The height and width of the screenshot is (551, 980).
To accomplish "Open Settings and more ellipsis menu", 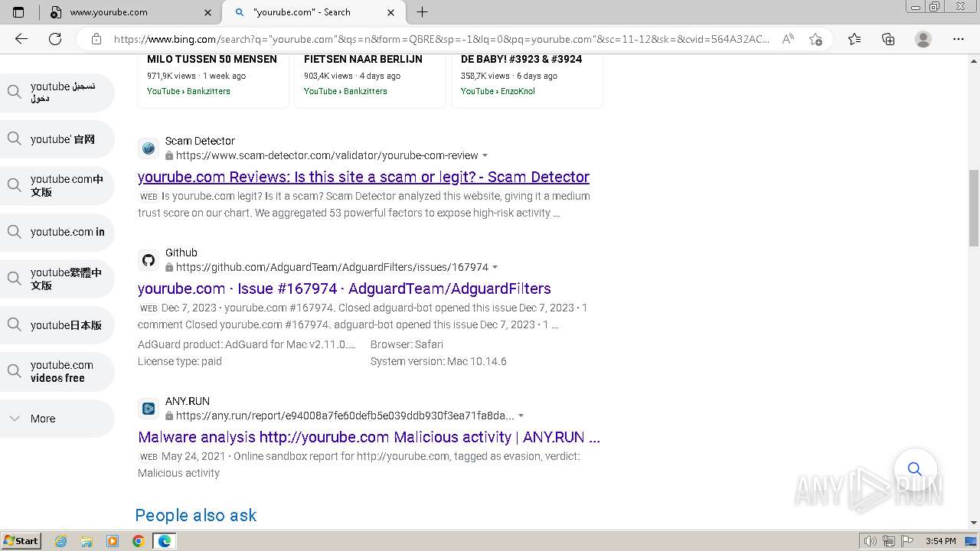I will pos(959,39).
